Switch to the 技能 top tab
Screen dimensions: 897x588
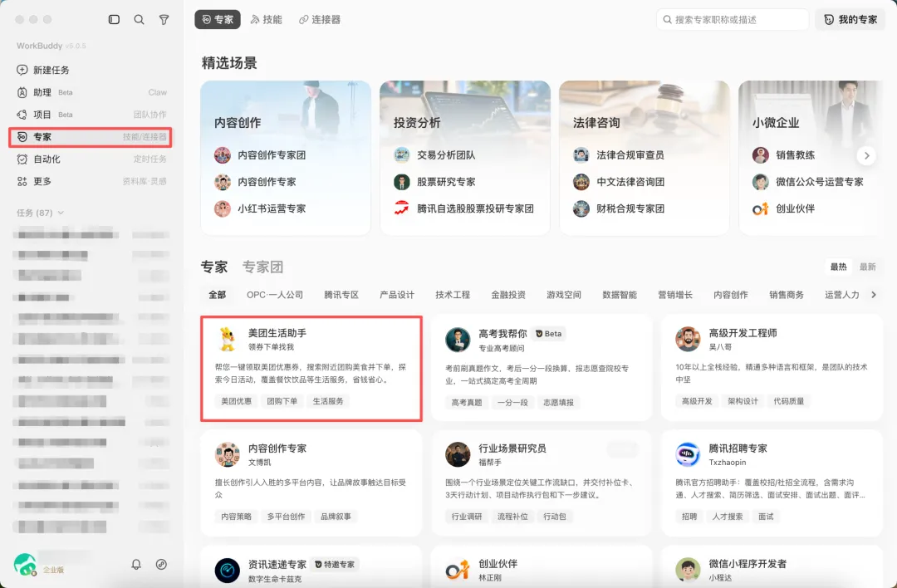267,19
